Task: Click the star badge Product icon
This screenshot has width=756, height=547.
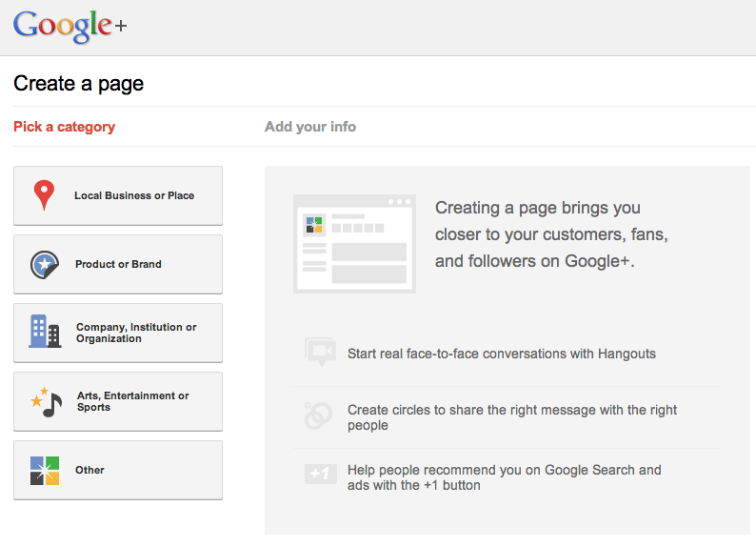Action: pos(45,264)
